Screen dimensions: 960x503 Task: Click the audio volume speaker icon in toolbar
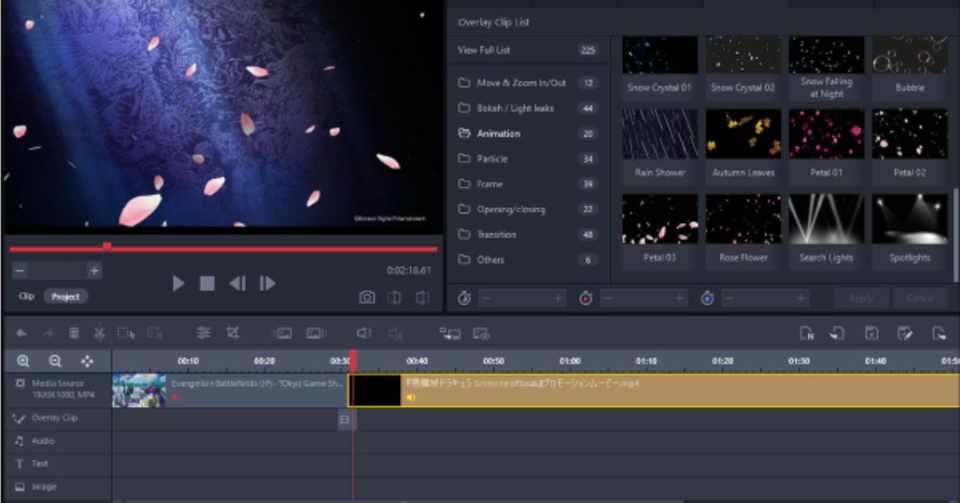364,332
